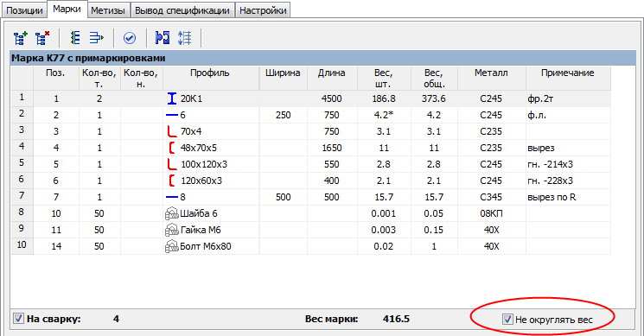Click length cell 4500

point(332,98)
